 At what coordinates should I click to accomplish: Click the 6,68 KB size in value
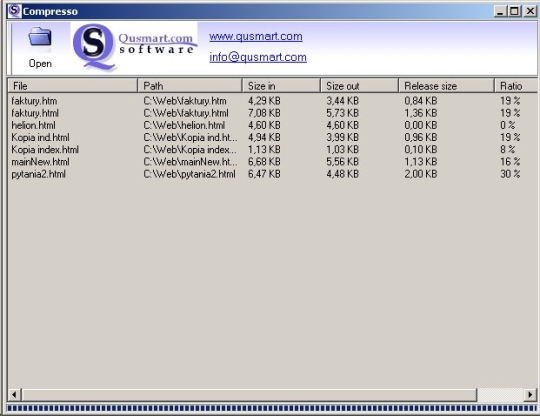(264, 162)
